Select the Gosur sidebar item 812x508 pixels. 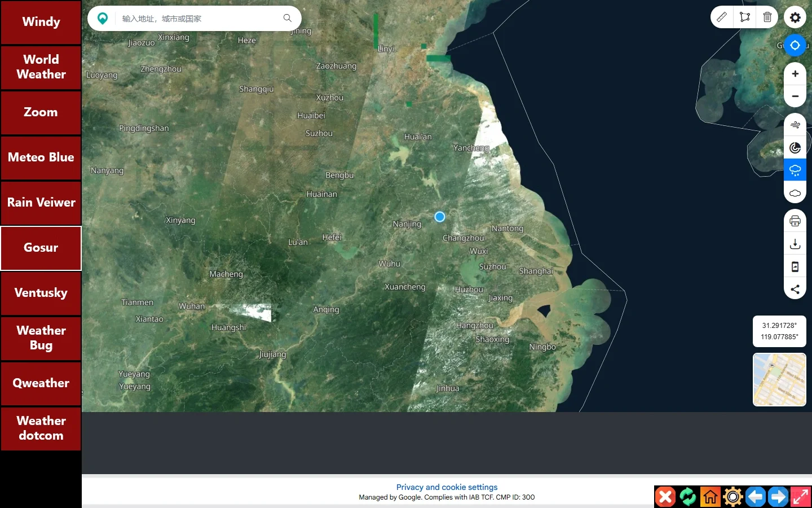(x=41, y=248)
